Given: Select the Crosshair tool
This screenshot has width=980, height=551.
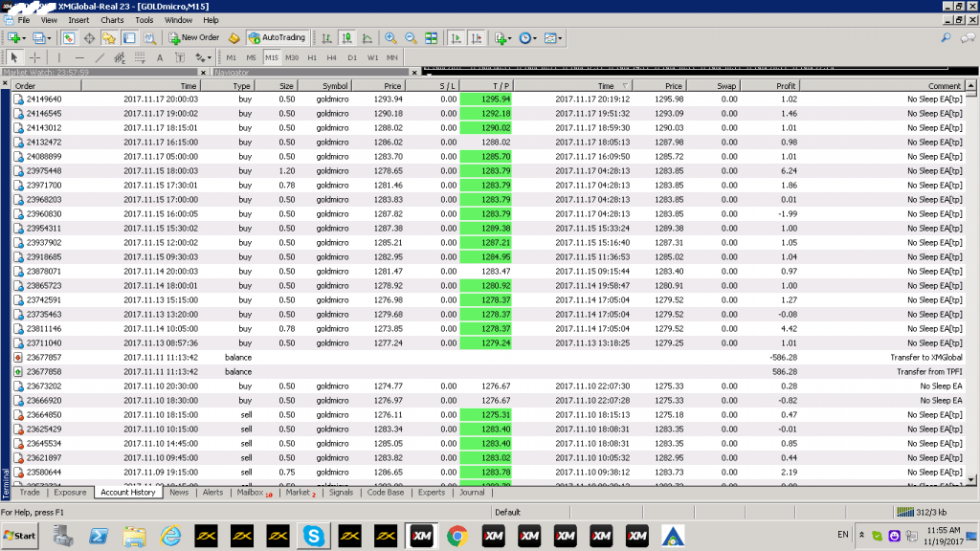Looking at the screenshot, I should click(35, 57).
